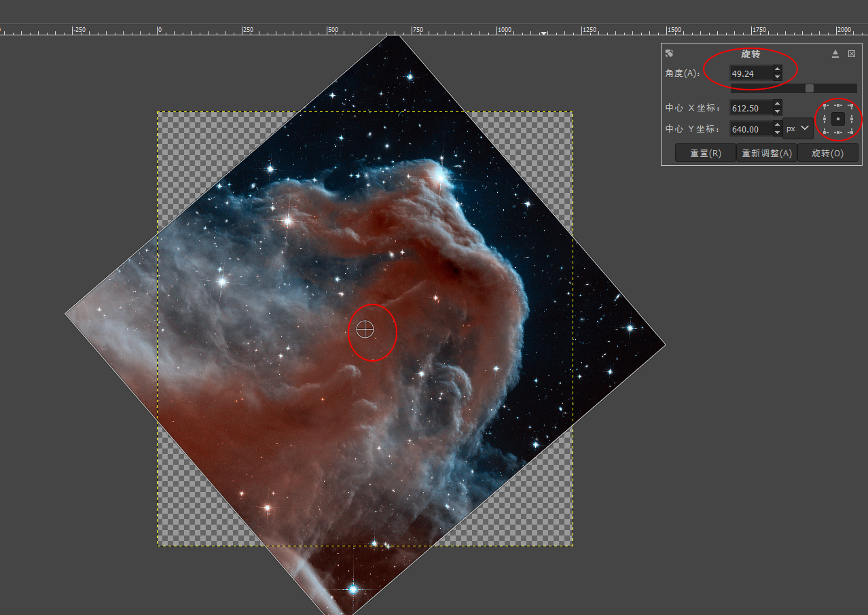Image resolution: width=868 pixels, height=615 pixels.
Task: Increase the center Y coordinate value
Action: (x=778, y=124)
